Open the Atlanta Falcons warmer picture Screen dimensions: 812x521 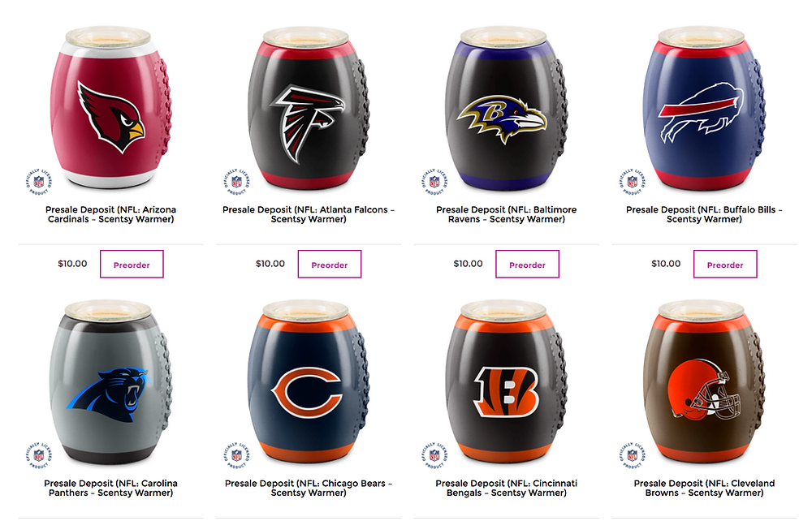coord(309,110)
